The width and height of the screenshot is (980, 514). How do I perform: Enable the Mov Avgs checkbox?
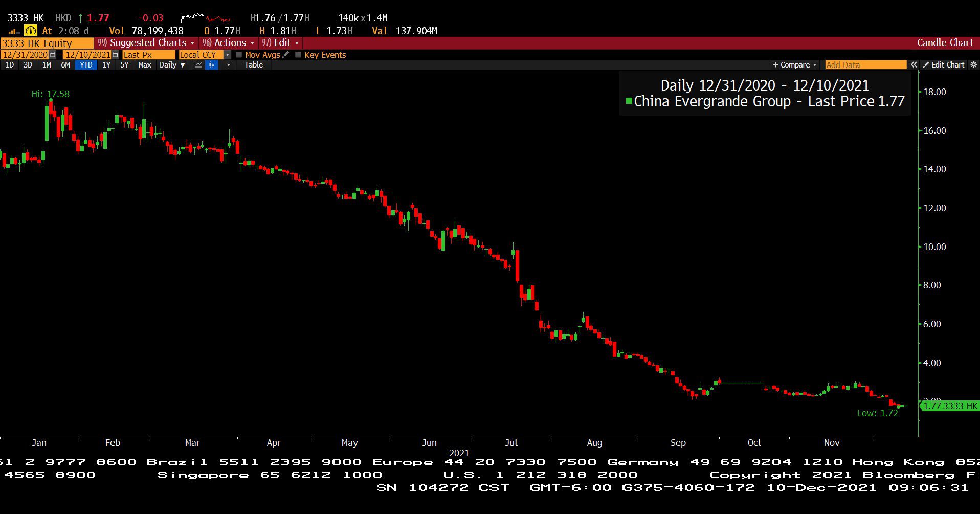click(x=239, y=55)
